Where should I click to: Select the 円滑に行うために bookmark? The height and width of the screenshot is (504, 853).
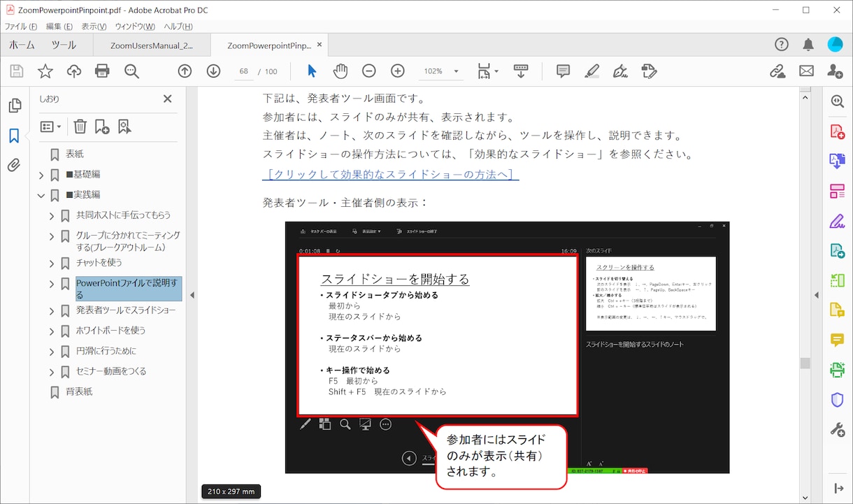click(x=106, y=351)
